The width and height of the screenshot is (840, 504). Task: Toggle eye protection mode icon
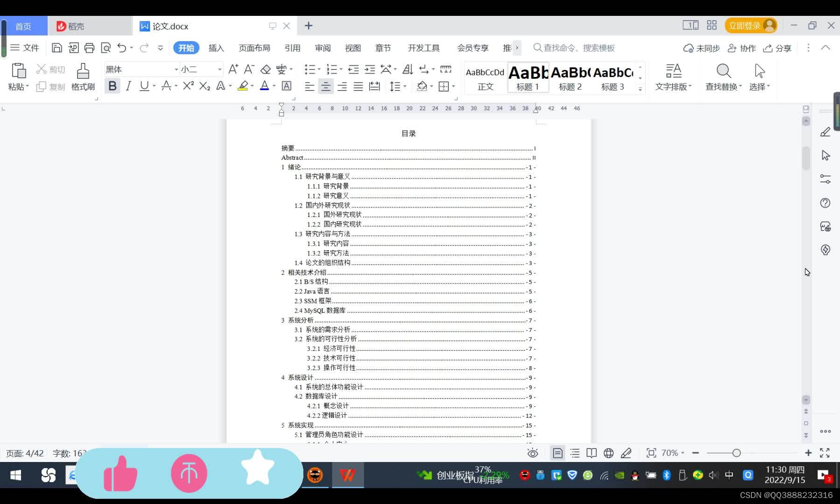pyautogui.click(x=532, y=453)
